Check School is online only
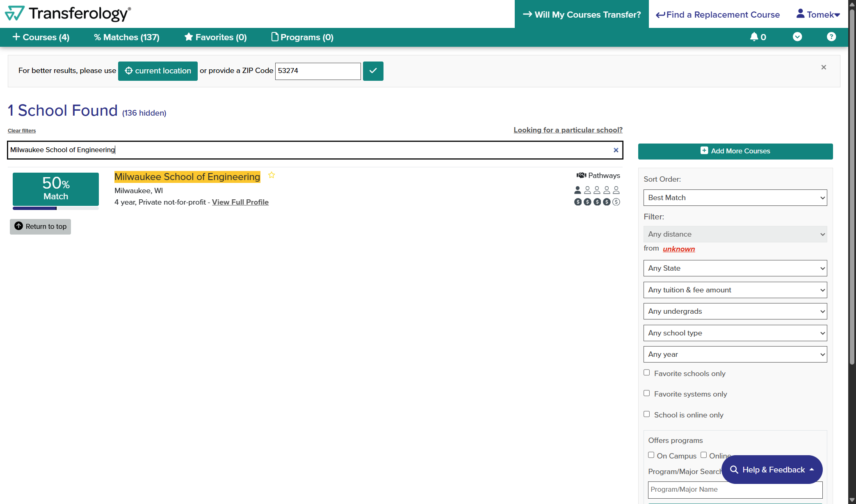The width and height of the screenshot is (856, 504). [x=647, y=414]
